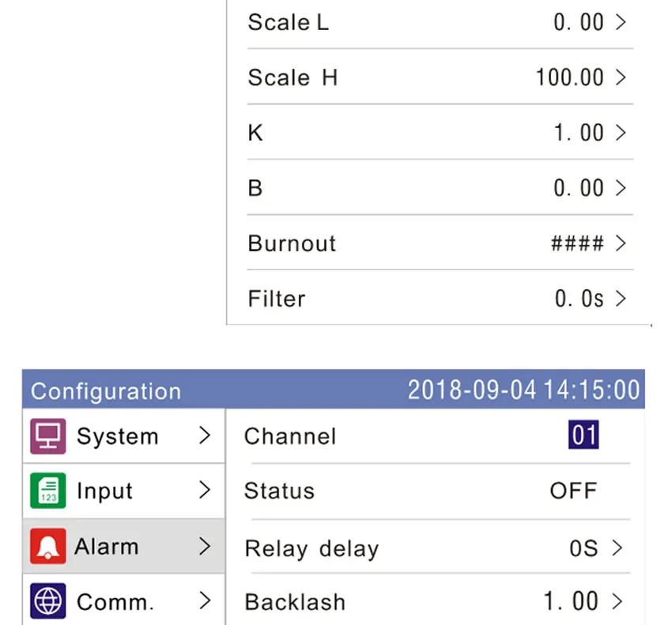Click the red Alarm bell icon
This screenshot has height=625, width=672.
coord(47,546)
